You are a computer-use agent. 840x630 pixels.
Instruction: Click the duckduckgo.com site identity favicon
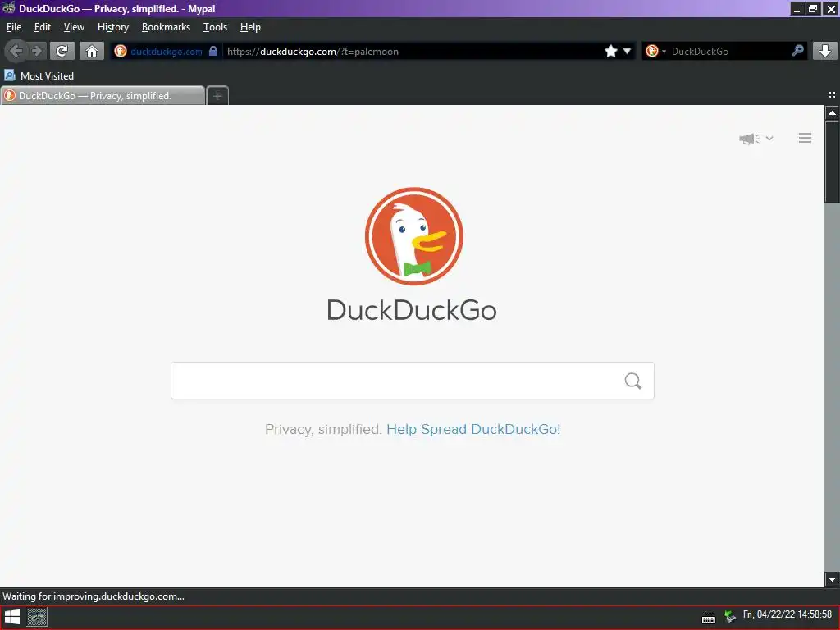pyautogui.click(x=121, y=52)
